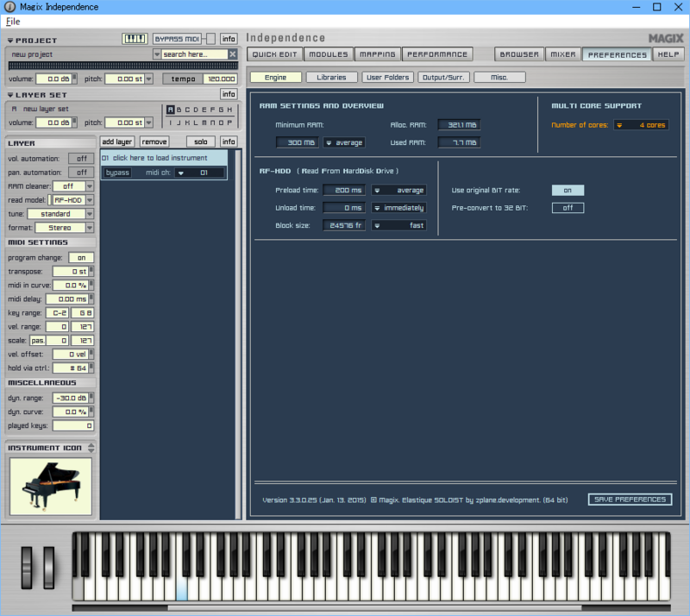
Task: Open the tune standard dropdown
Action: 90,214
